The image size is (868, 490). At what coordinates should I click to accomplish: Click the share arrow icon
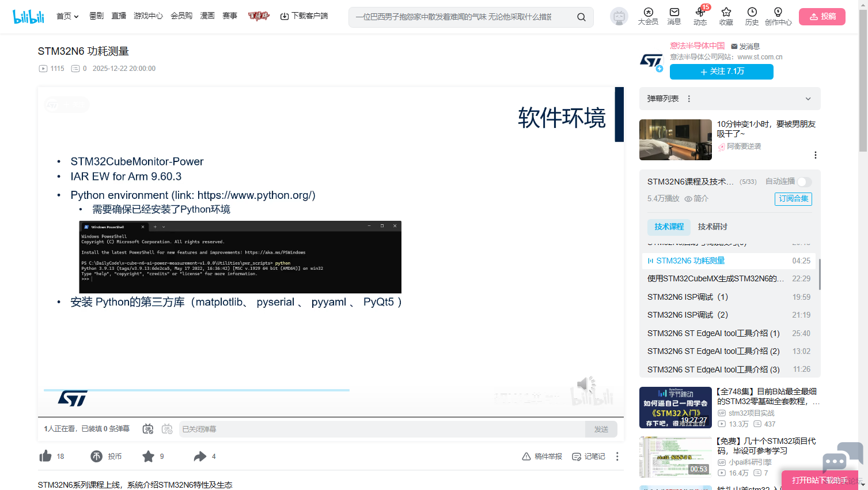[x=200, y=456]
